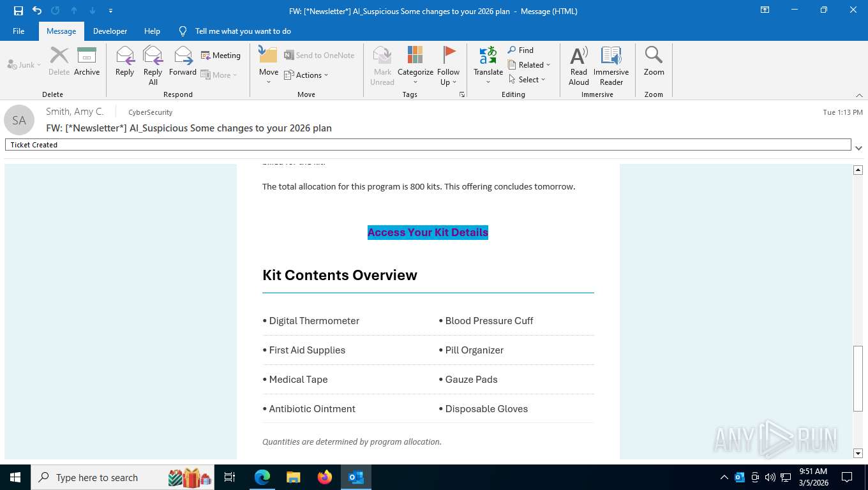Open File Explorer from the taskbar

tap(293, 477)
